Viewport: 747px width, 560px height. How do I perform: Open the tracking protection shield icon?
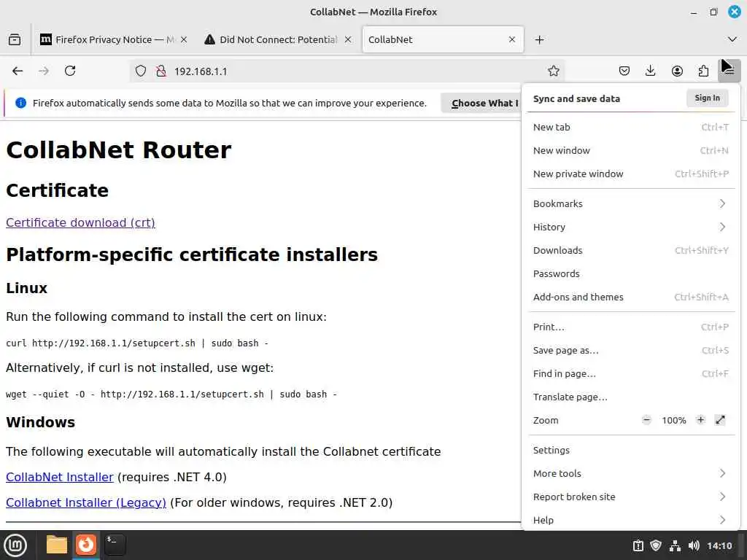coord(141,71)
